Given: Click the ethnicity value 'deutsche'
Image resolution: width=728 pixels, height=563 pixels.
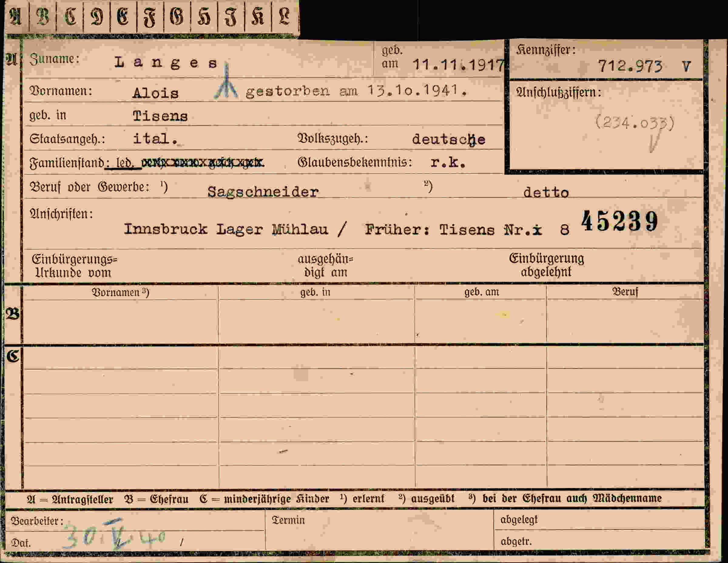Looking at the screenshot, I should (449, 139).
